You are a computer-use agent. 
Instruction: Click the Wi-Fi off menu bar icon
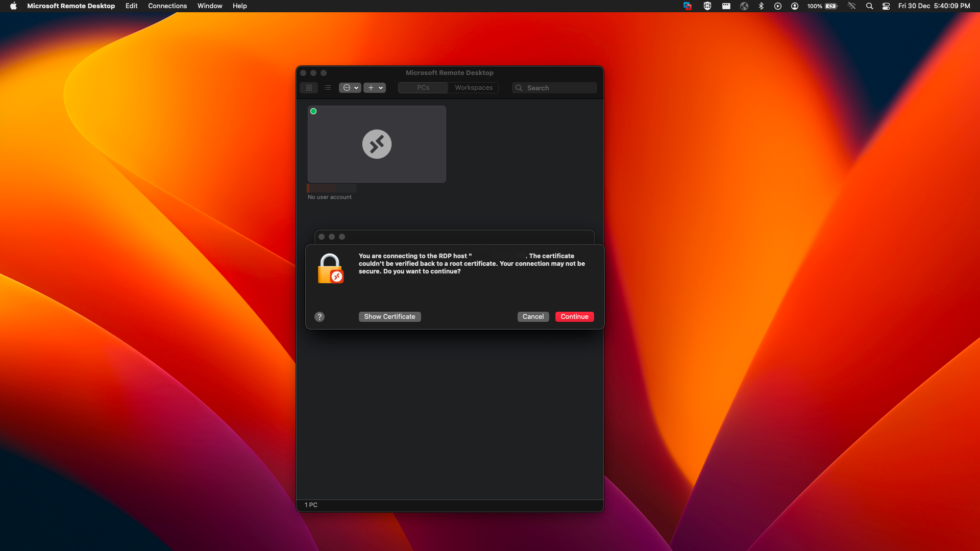(x=851, y=6)
